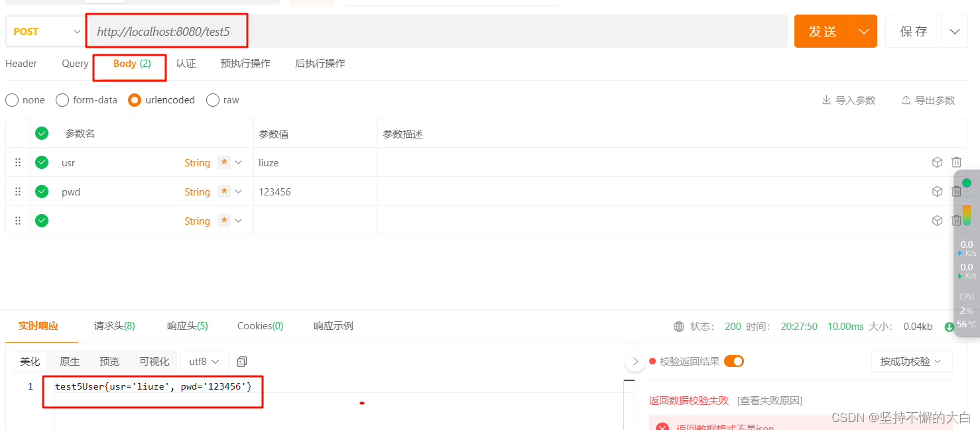Open the Cookies(0) tab
The image size is (980, 430).
click(260, 326)
